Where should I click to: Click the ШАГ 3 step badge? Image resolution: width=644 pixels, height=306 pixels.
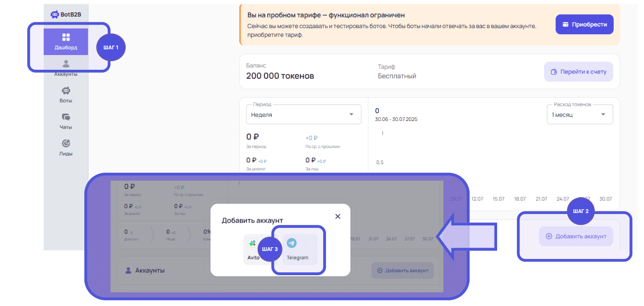[x=270, y=249]
